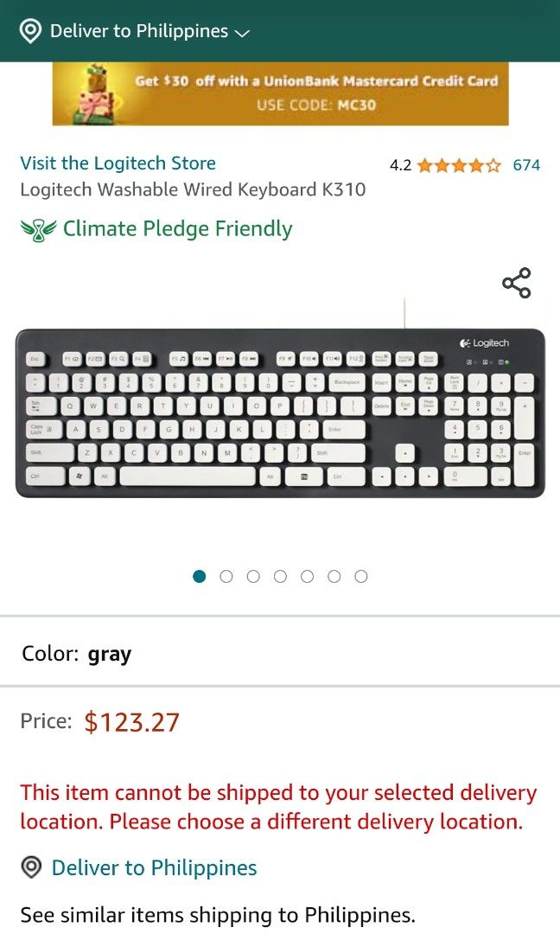Open the 674 customer ratings
This screenshot has width=560, height=934.
[527, 164]
